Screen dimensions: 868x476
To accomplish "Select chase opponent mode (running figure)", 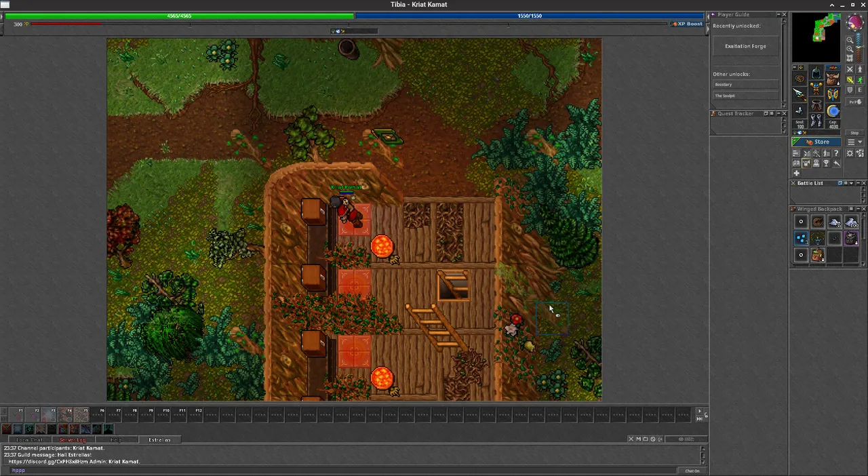I will pos(860,79).
